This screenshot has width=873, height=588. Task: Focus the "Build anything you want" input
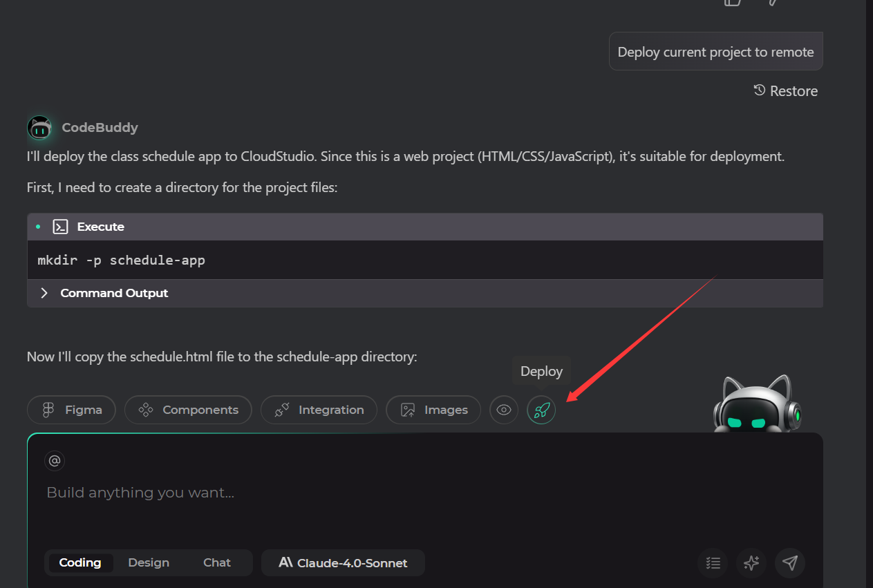click(346, 493)
